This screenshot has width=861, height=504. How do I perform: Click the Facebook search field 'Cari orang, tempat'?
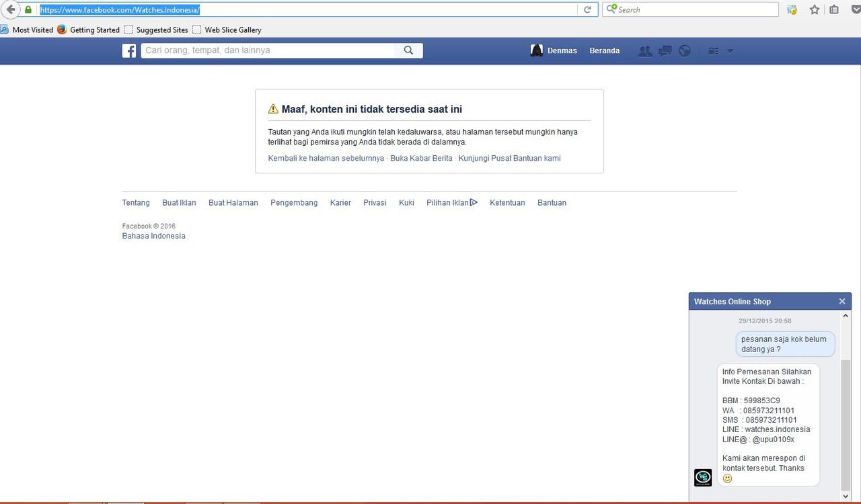point(268,50)
